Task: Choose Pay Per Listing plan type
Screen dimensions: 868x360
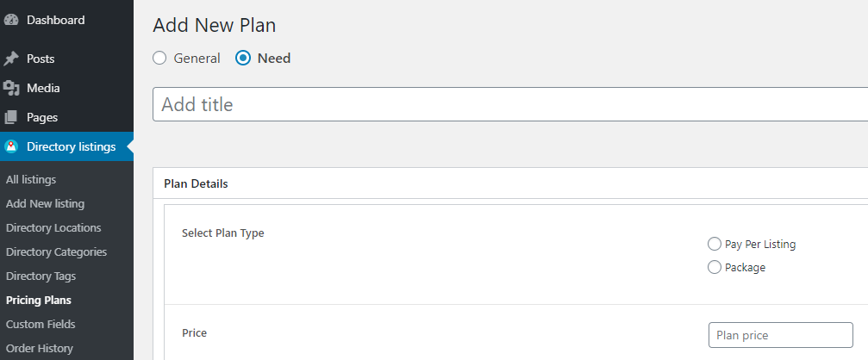Action: pyautogui.click(x=714, y=244)
